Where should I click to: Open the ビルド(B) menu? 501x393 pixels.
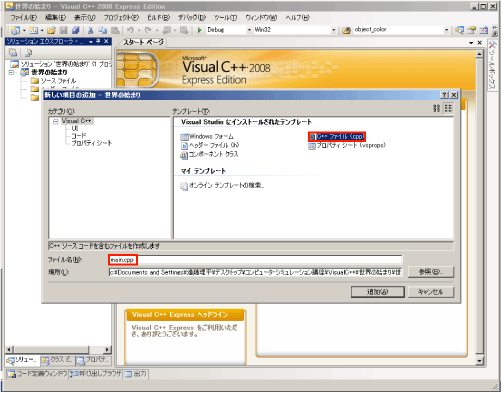(159, 18)
